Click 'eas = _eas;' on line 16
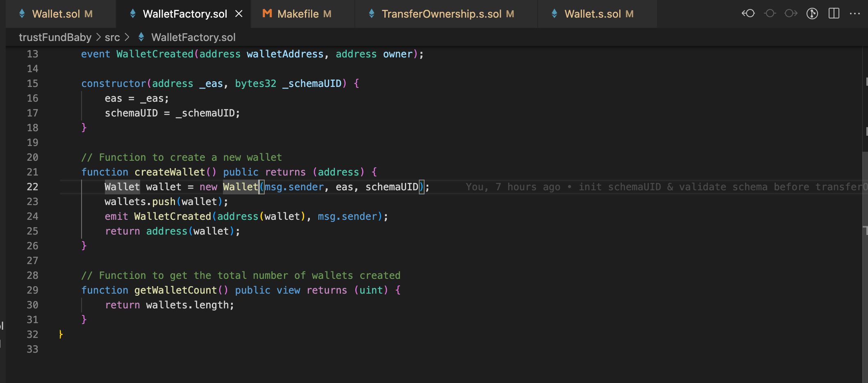 pos(136,98)
